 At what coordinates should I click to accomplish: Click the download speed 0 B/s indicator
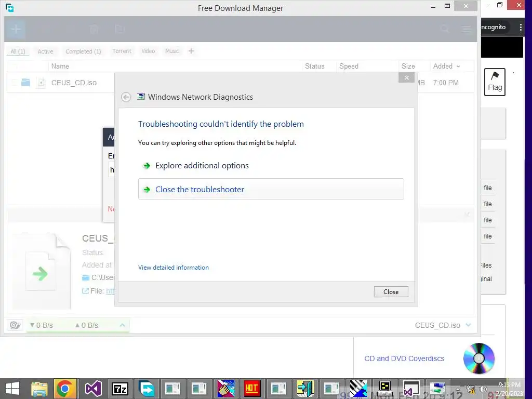coord(42,325)
